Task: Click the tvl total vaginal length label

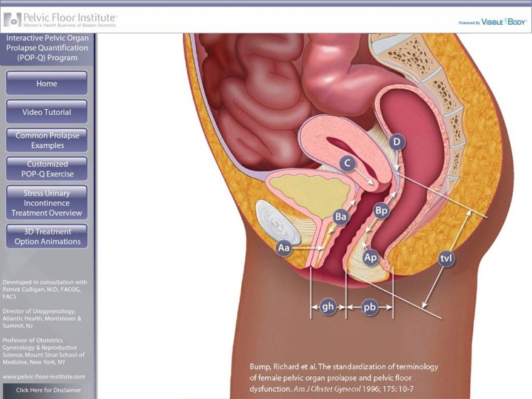Action: 446,259
